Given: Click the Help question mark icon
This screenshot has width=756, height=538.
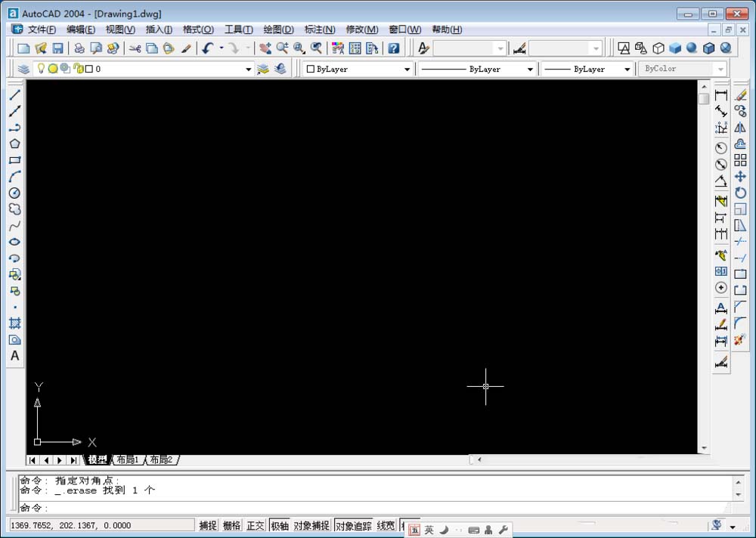Looking at the screenshot, I should point(394,48).
